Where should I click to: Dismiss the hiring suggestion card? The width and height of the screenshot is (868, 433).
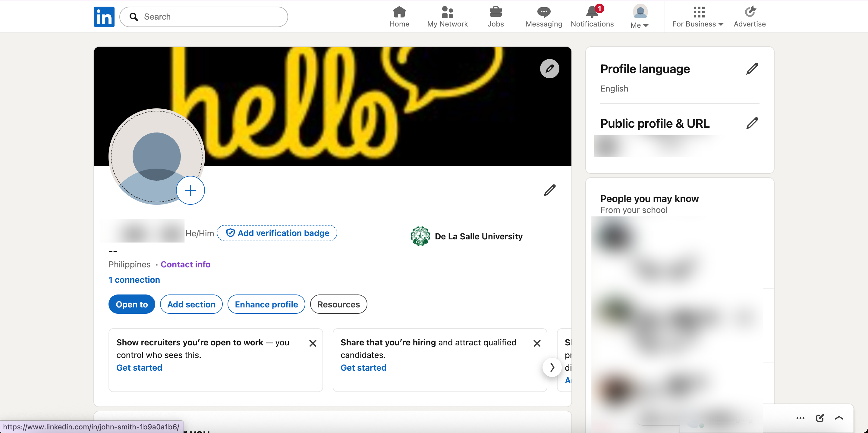point(537,343)
